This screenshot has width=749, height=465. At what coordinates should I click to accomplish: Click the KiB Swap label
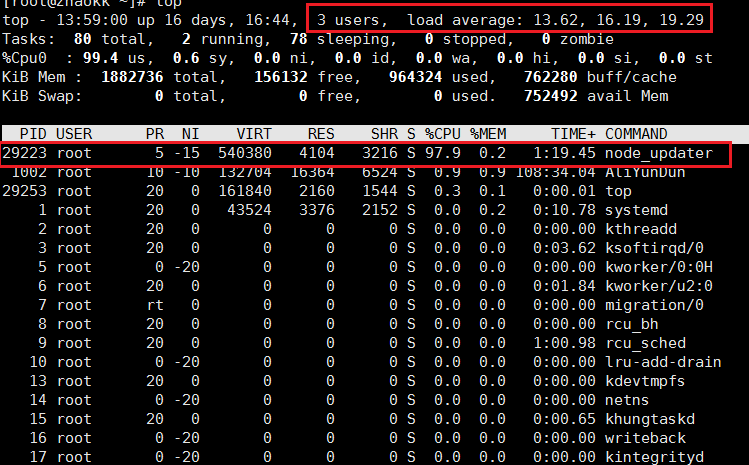[42, 96]
